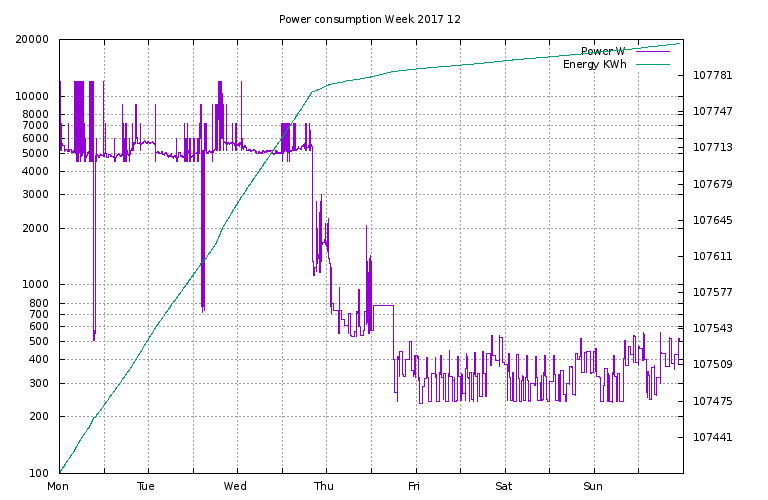Click the 'Mon' x-axis label
Viewport: 768px width, 500px height.
click(58, 486)
